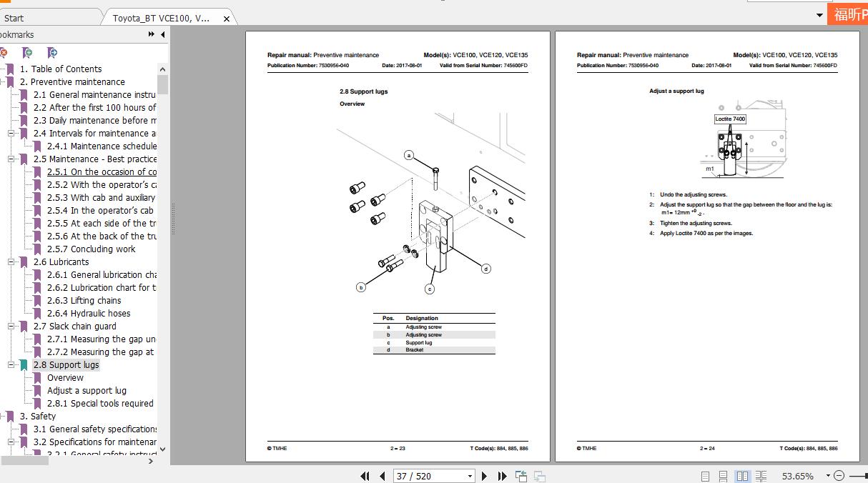Image resolution: width=868 pixels, height=483 pixels.
Task: Open bookmark 2.5.1 On the occasion
Action: point(102,172)
